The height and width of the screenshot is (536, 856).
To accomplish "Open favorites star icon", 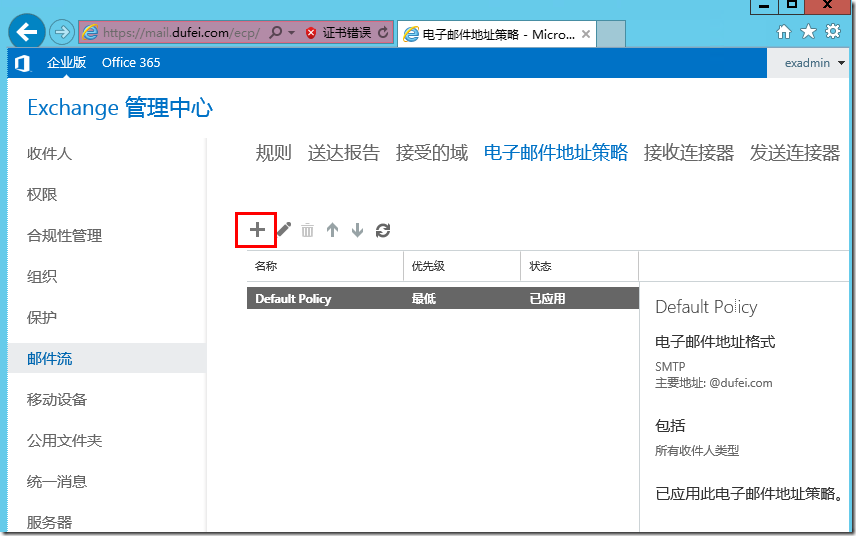I will pyautogui.click(x=808, y=32).
